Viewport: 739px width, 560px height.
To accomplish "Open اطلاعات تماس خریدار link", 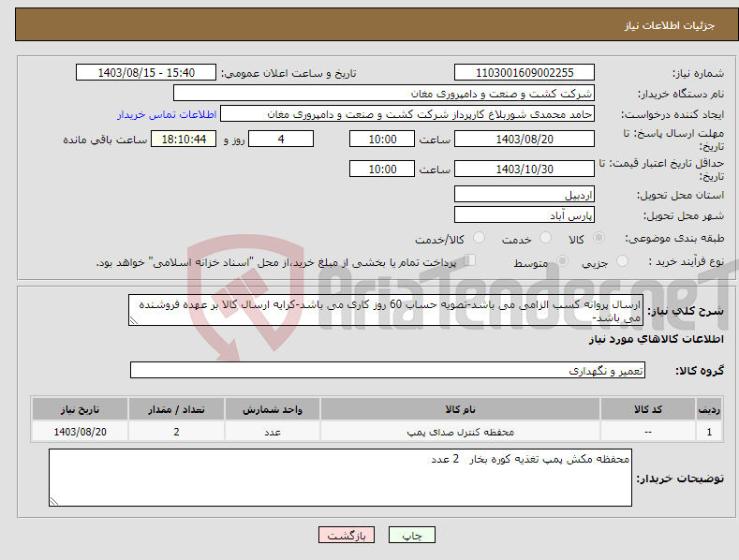I will click(167, 114).
